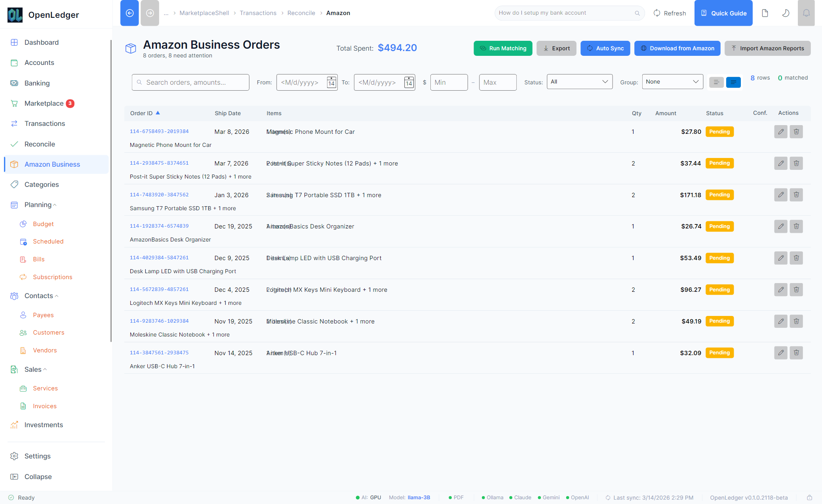Click the Run Matching button
822x504 pixels.
coord(503,48)
